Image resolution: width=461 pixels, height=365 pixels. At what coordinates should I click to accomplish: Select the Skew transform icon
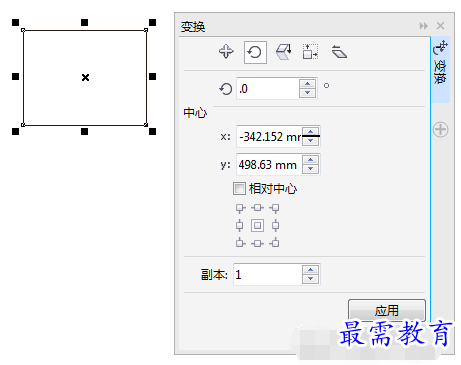tap(339, 52)
